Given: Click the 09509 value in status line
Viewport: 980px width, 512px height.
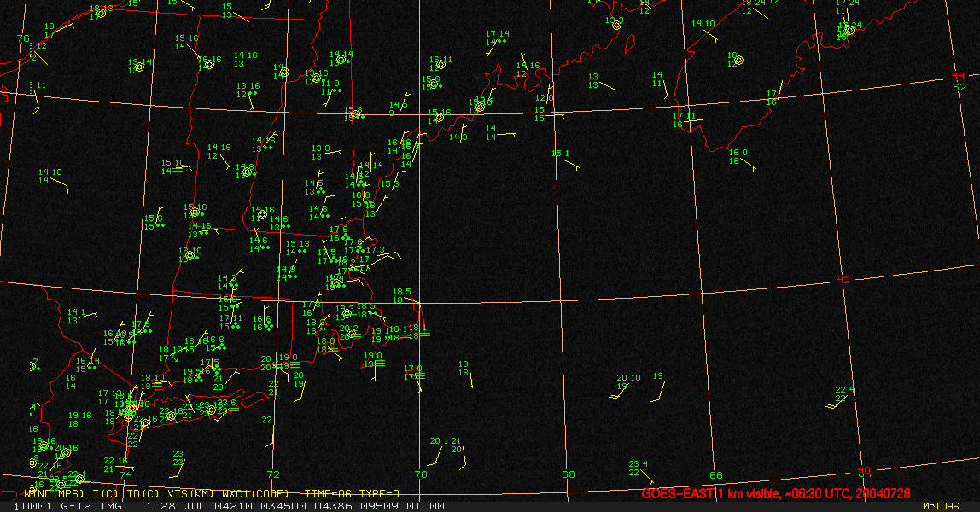Looking at the screenshot, I should (380, 506).
